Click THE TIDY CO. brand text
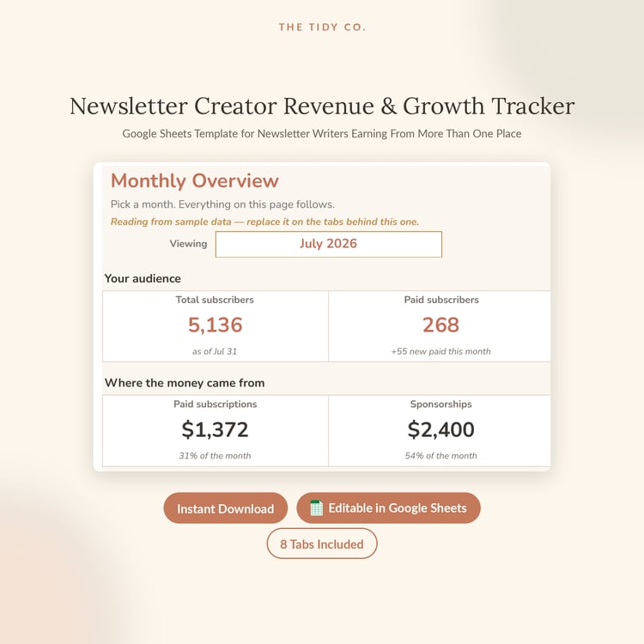The height and width of the screenshot is (644, 644). [322, 27]
